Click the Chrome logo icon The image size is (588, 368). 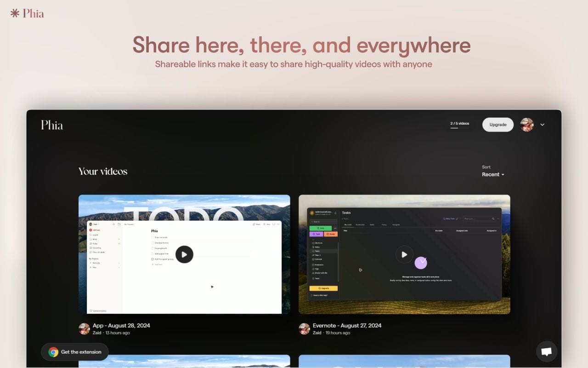pyautogui.click(x=53, y=352)
